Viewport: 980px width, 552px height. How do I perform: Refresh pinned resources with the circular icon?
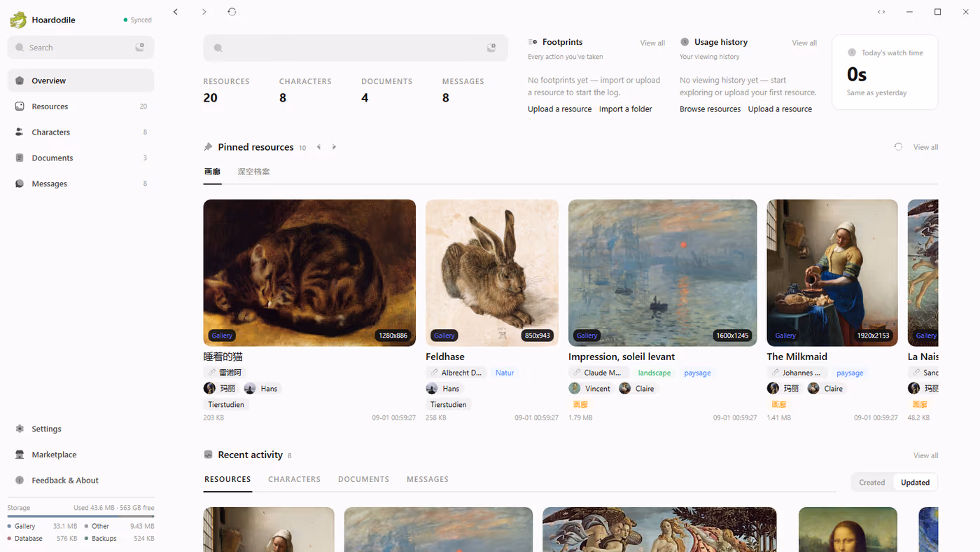tap(898, 147)
